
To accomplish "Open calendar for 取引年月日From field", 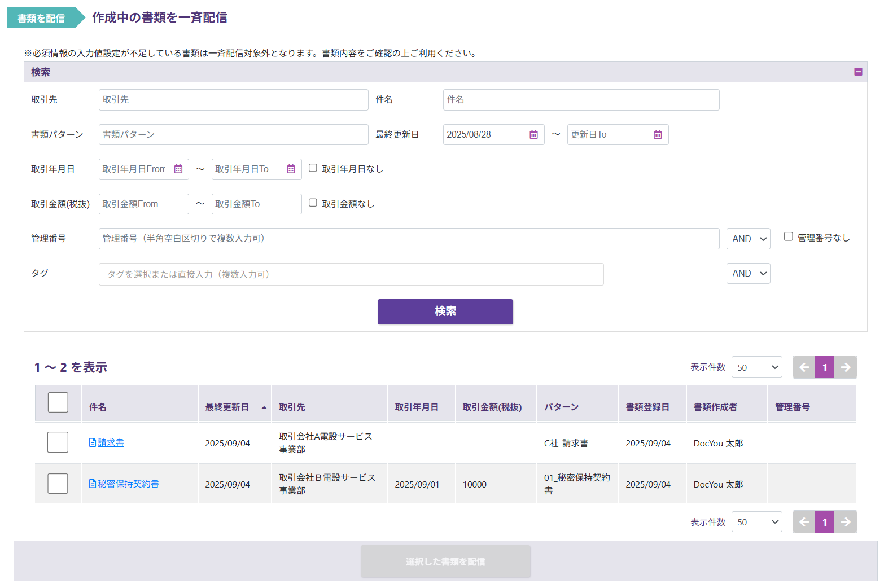I will [x=178, y=169].
